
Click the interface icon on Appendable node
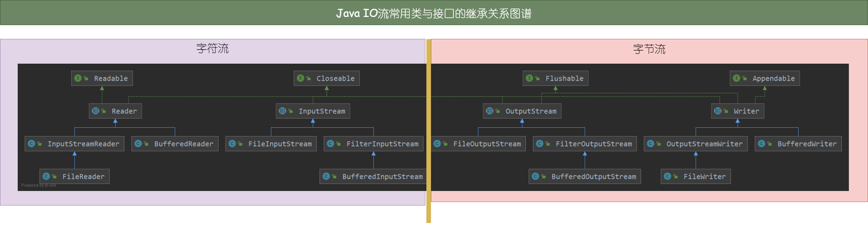tap(736, 78)
